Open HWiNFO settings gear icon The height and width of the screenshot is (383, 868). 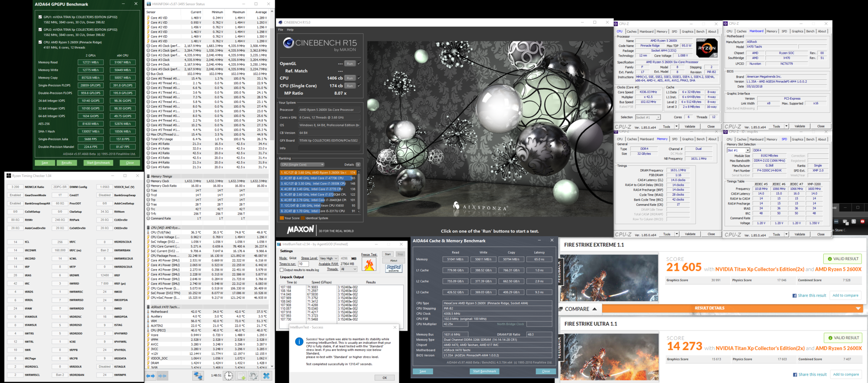click(253, 376)
